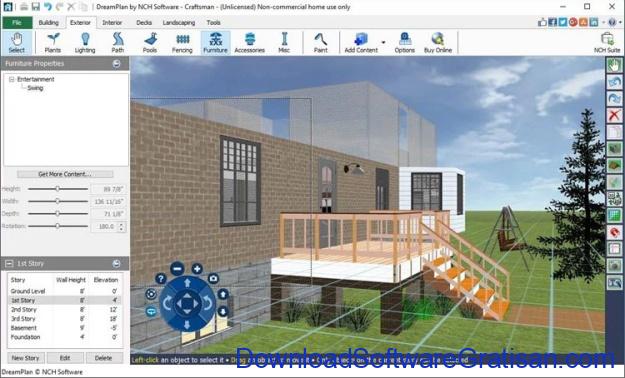Click the Get More Content button
The width and height of the screenshot is (625, 378).
[65, 174]
